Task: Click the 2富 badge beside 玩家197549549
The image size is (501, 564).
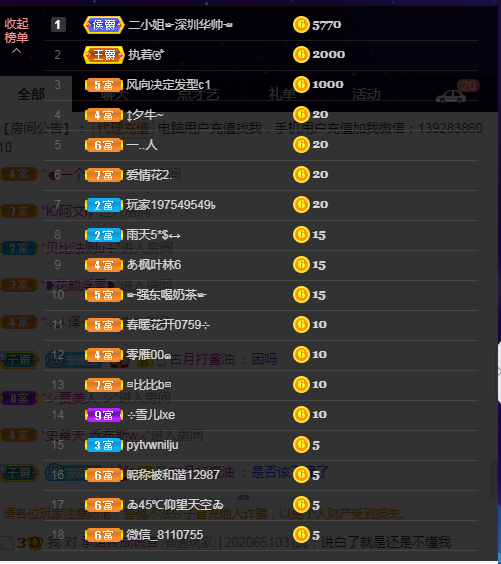Action: click(104, 205)
